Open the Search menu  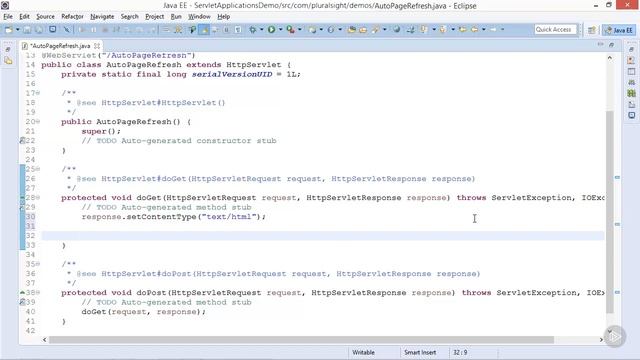point(129,16)
